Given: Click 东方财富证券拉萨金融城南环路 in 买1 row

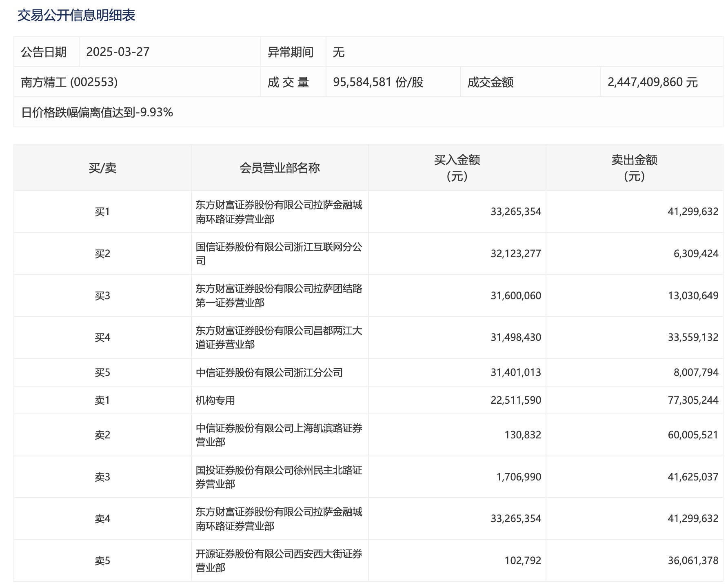Looking at the screenshot, I should 279,211.
